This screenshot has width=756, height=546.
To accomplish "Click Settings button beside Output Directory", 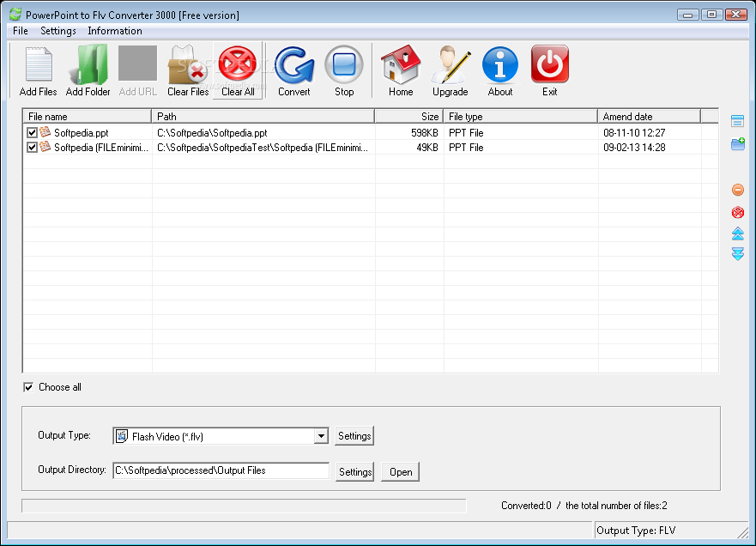I will click(355, 471).
